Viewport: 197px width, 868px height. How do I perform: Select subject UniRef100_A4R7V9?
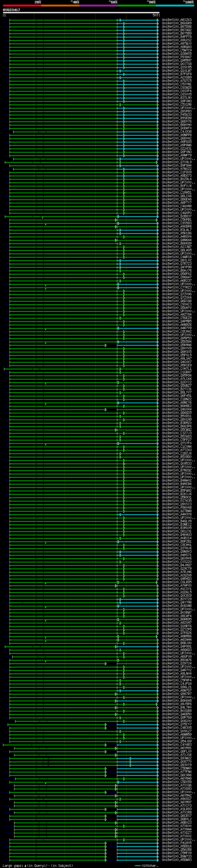click(x=177, y=328)
